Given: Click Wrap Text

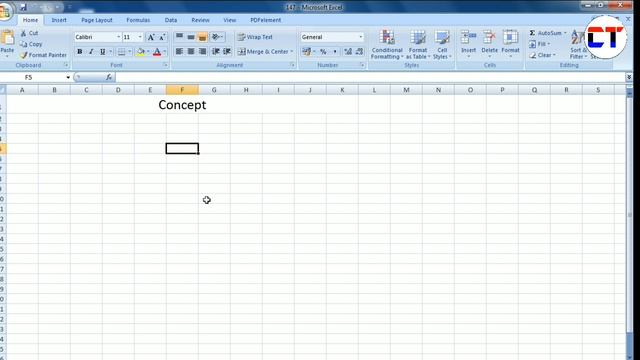Looking at the screenshot, I should point(255,37).
